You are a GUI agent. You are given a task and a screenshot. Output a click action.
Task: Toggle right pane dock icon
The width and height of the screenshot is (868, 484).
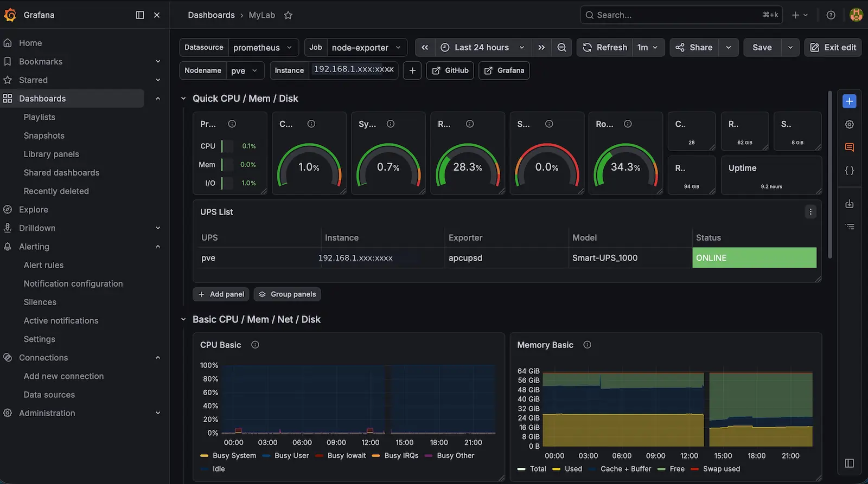click(850, 463)
